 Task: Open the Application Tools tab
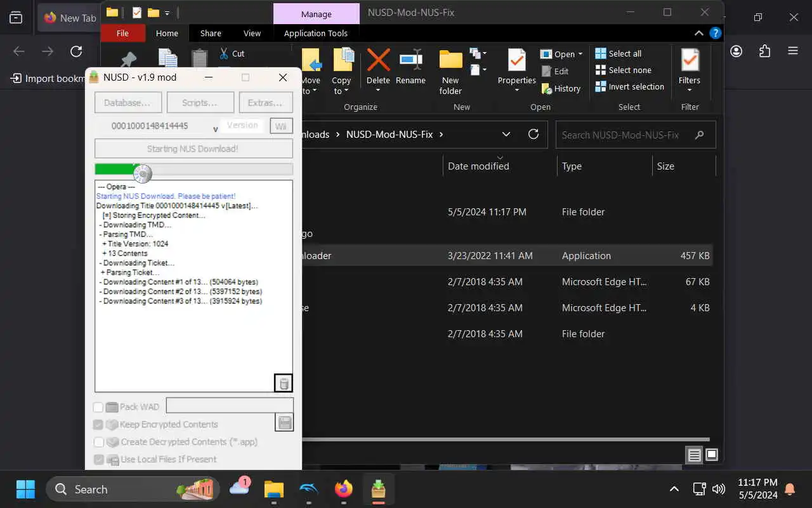pos(316,33)
